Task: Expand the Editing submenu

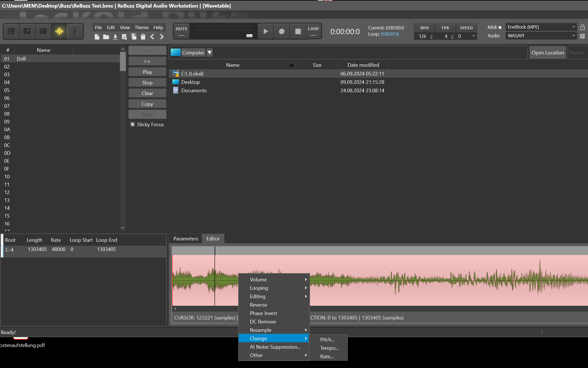Action: point(274,296)
